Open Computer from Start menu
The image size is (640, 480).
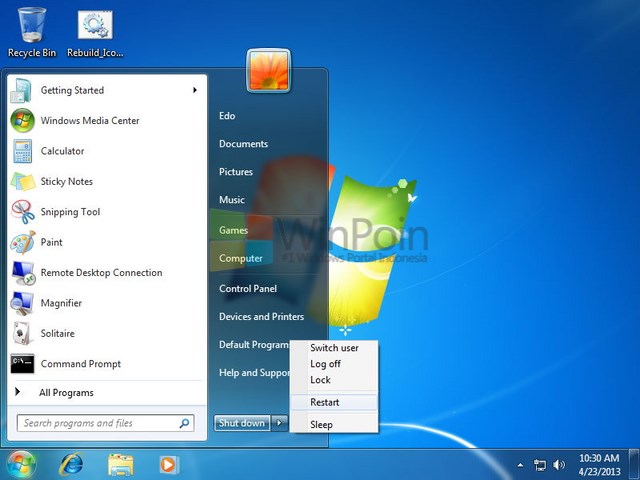240,258
